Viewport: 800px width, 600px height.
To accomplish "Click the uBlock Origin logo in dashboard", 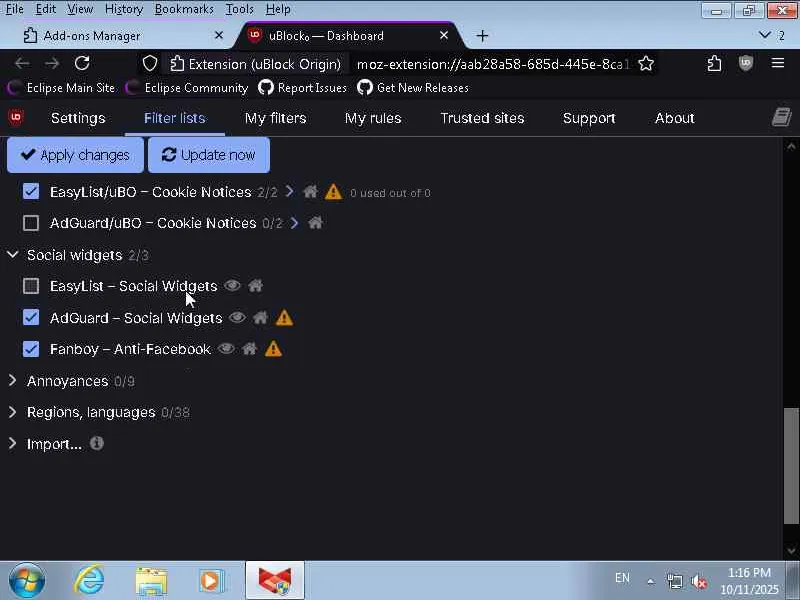I will [x=16, y=118].
